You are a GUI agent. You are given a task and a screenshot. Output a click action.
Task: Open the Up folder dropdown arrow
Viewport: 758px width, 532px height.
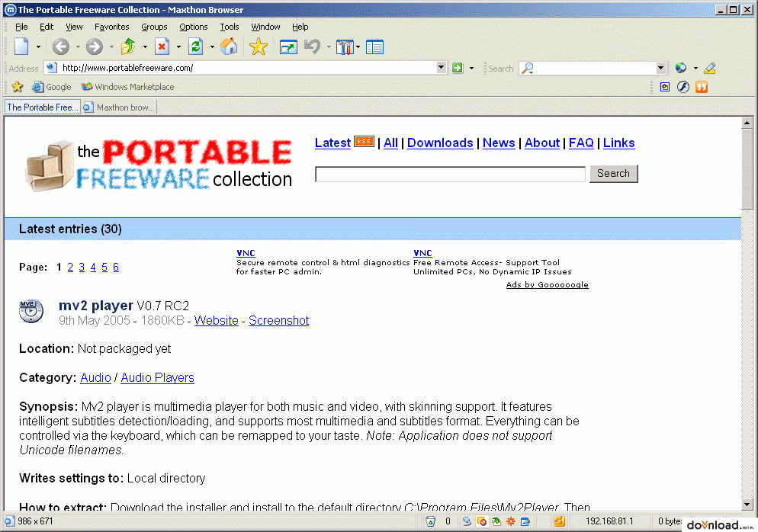145,46
